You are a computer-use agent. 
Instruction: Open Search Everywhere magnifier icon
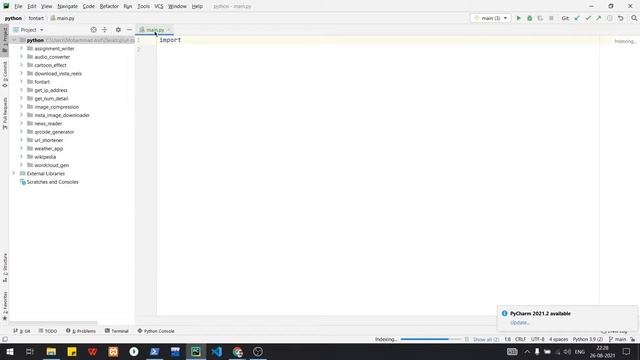point(634,18)
